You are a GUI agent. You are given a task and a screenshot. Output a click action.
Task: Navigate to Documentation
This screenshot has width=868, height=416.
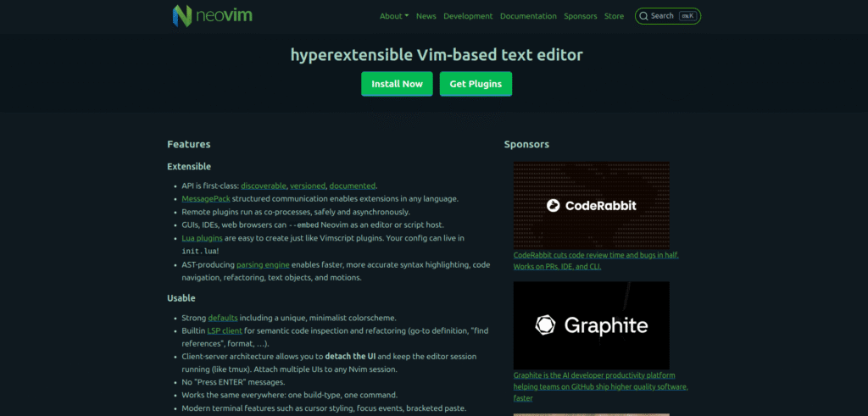tap(528, 16)
